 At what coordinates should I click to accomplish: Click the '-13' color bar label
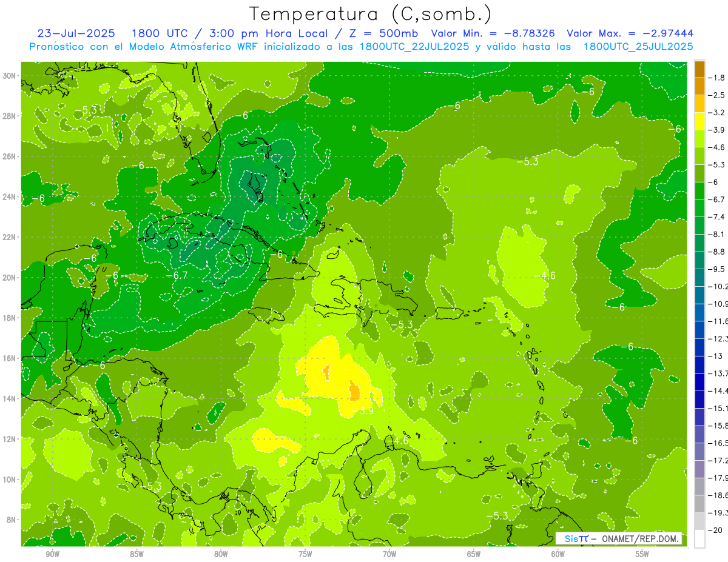716,356
